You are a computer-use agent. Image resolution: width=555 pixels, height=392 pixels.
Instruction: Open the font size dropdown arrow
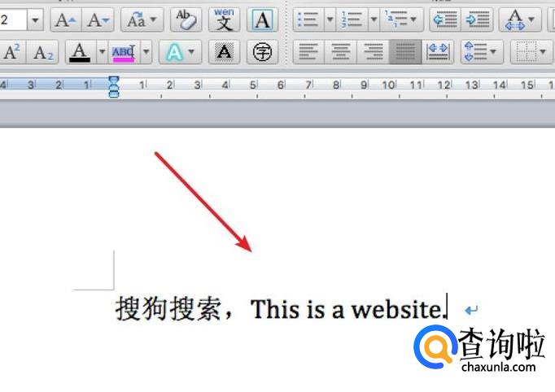(35, 20)
